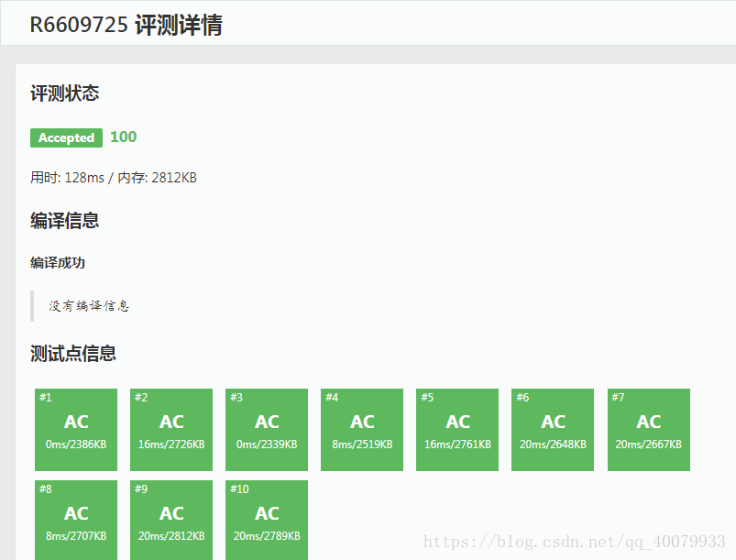The width and height of the screenshot is (736, 560).
Task: Open test point #4 AC 8ms/2519KB tile
Action: click(362, 430)
